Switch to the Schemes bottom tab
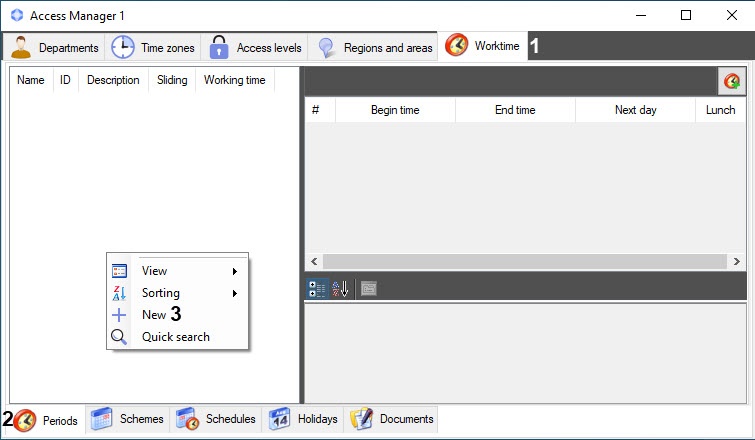The width and height of the screenshot is (755, 440). 127,419
